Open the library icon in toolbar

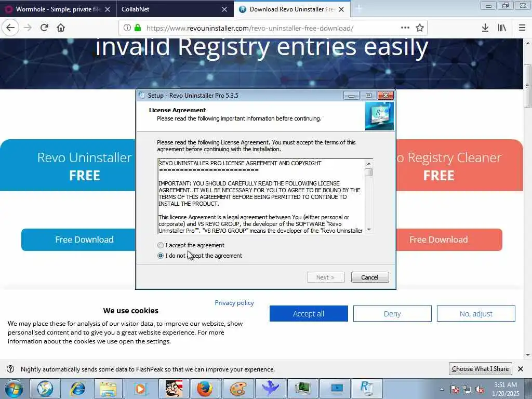coord(502,28)
